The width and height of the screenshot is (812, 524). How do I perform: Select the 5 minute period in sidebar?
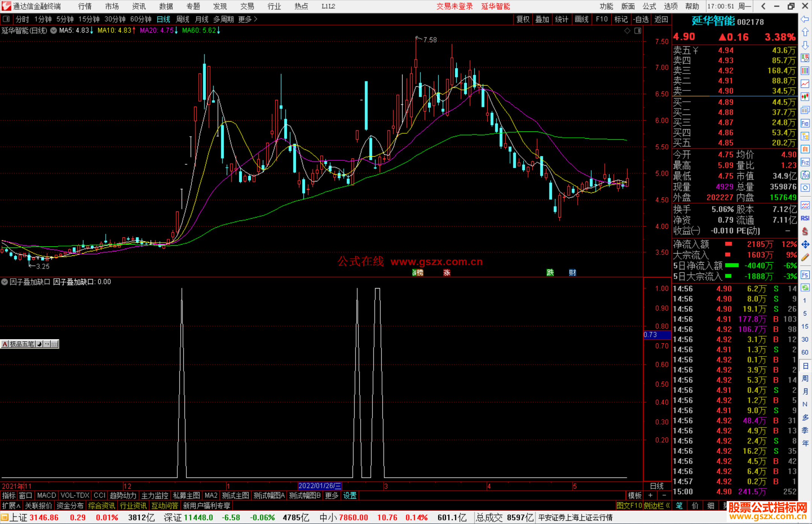[x=804, y=313]
